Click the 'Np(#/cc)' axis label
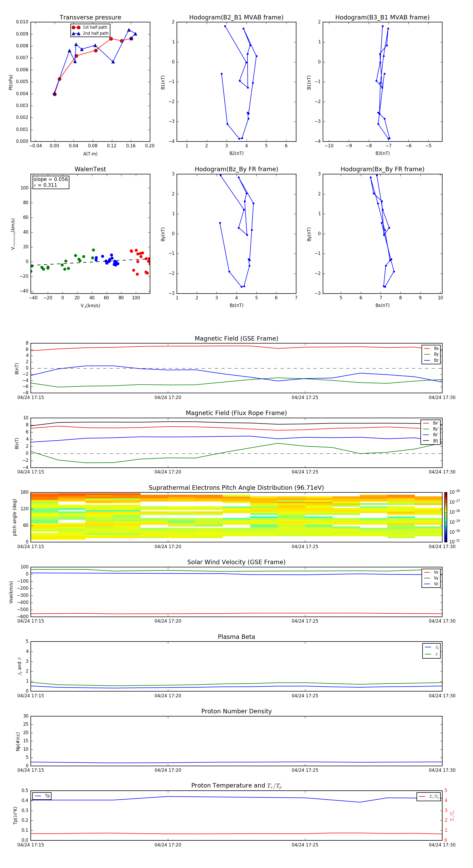Screen dimensions: 473x868 pos(18,741)
